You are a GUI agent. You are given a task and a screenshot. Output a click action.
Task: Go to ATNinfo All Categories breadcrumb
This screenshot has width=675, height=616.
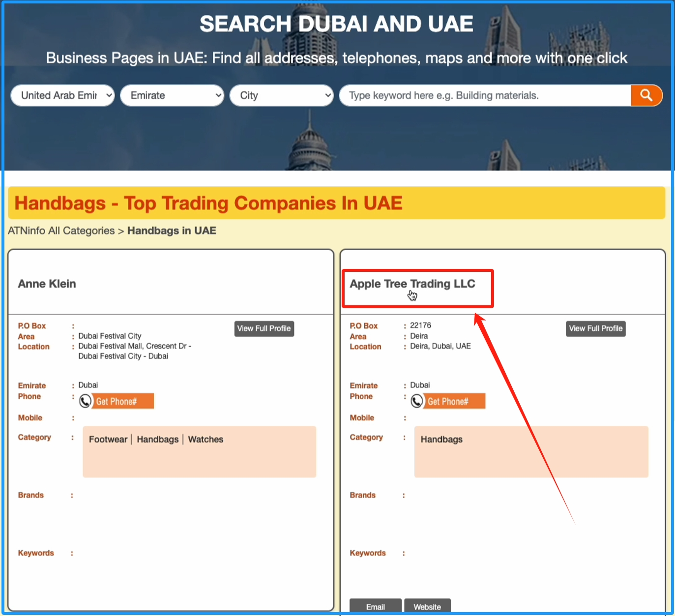click(61, 231)
